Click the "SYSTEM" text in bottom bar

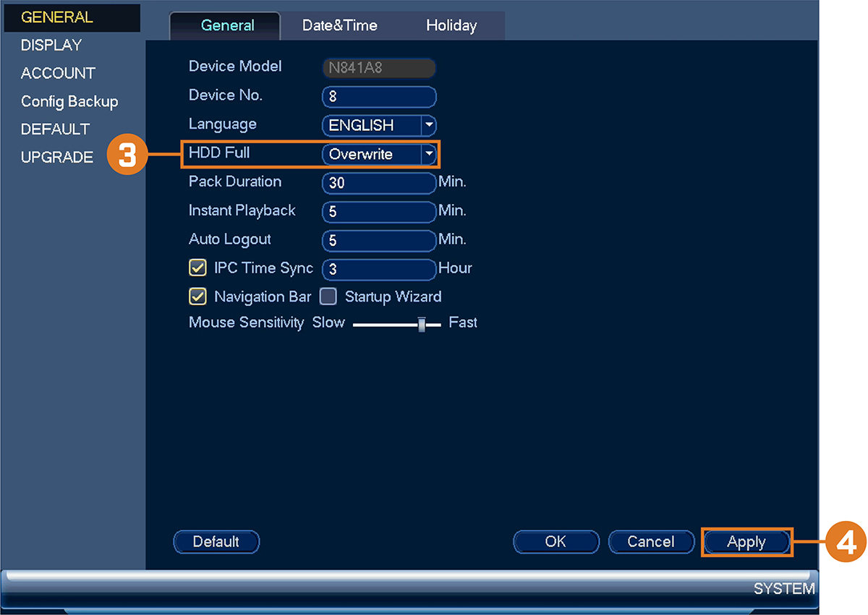(784, 589)
